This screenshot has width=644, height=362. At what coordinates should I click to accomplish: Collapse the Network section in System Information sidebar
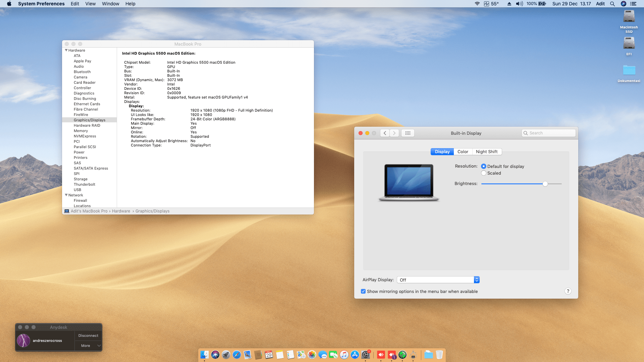point(66,195)
